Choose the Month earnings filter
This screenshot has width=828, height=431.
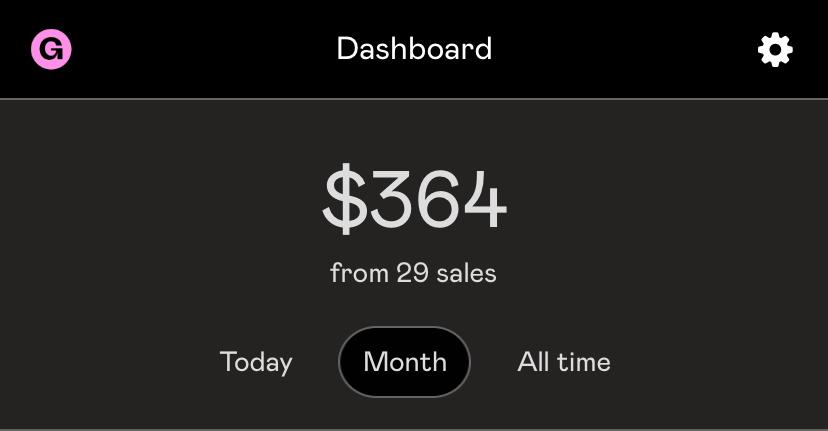404,362
